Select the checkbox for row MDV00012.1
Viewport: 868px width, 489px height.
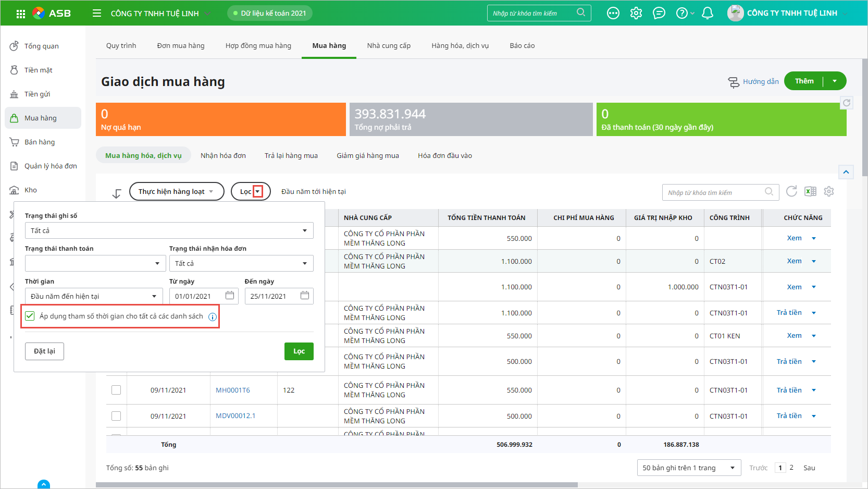click(116, 416)
